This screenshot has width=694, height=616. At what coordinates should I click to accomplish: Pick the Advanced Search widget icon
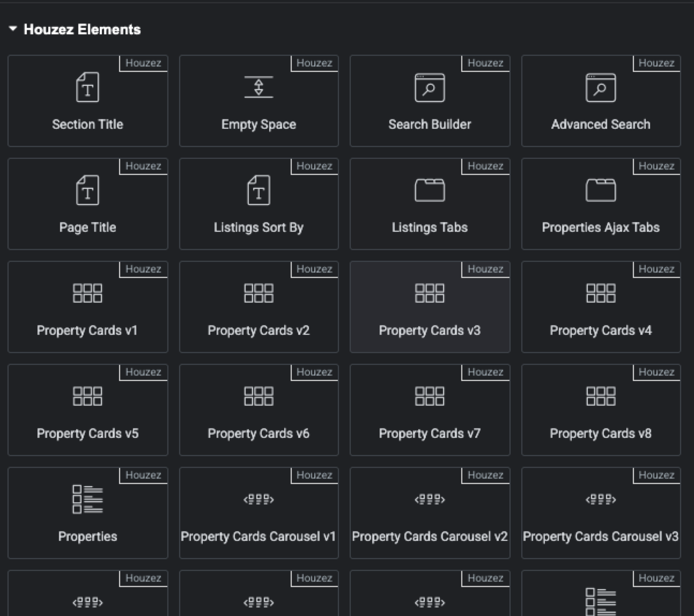601,87
